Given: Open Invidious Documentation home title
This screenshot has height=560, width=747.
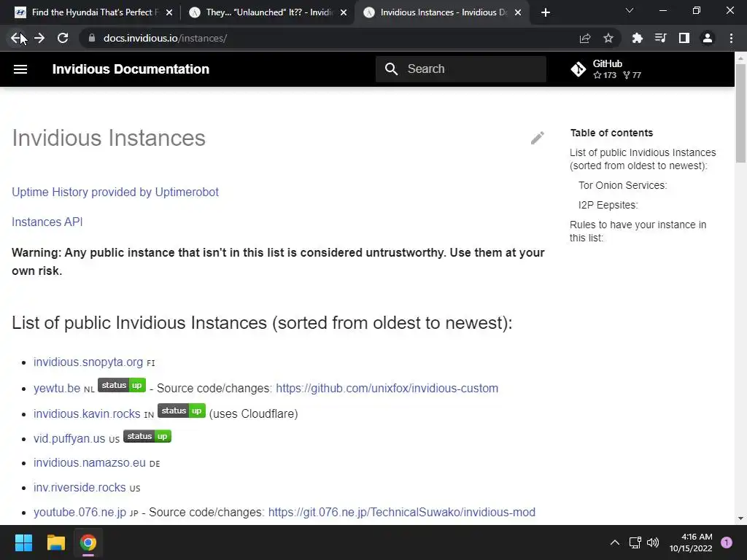Looking at the screenshot, I should [131, 69].
